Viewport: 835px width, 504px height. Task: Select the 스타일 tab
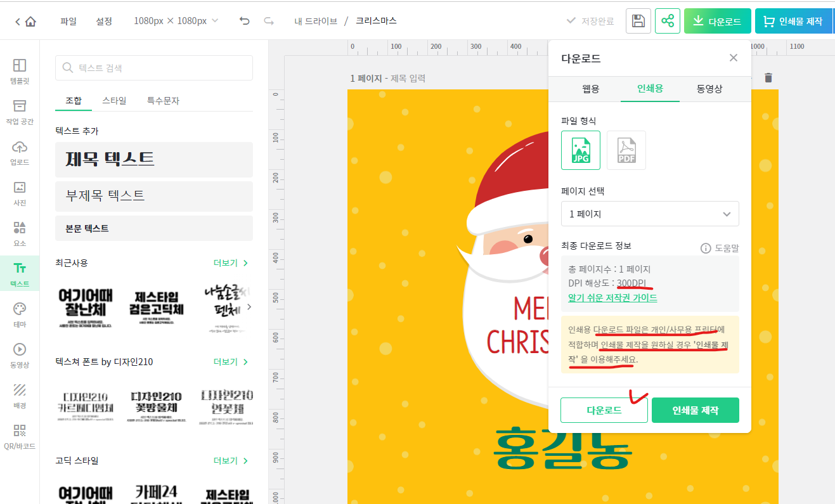[x=114, y=101]
